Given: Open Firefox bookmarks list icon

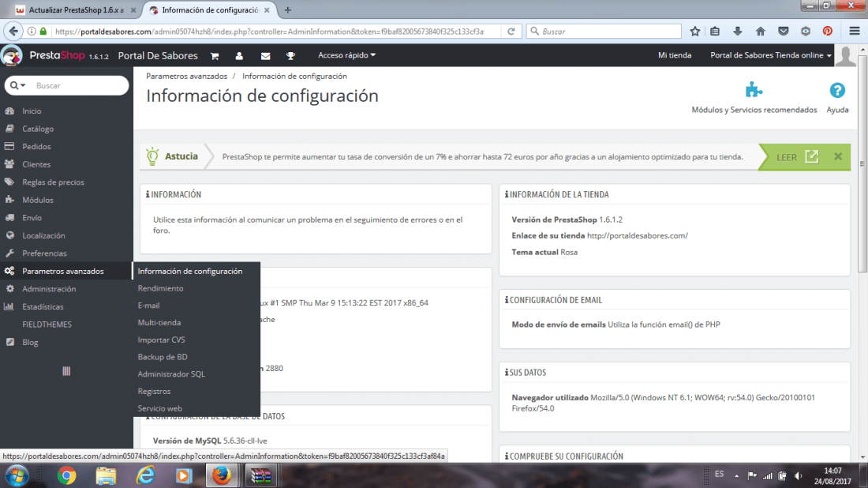Looking at the screenshot, I should [715, 32].
